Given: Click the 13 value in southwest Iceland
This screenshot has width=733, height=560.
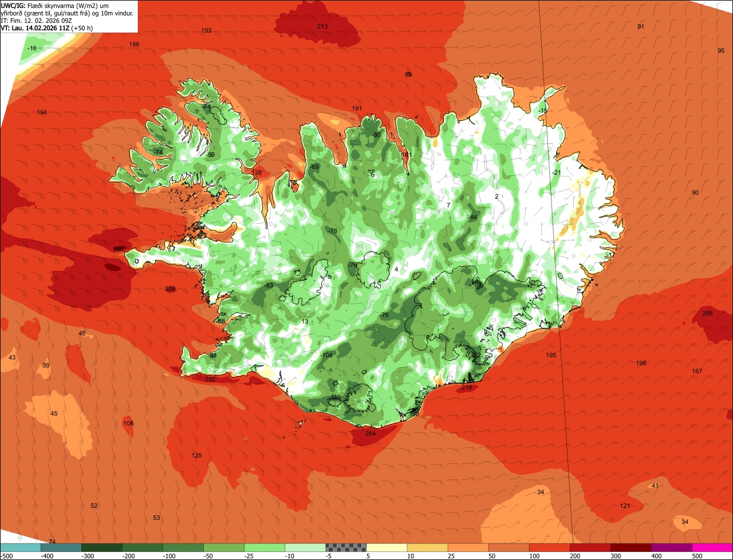Looking at the screenshot, I should pyautogui.click(x=305, y=321).
